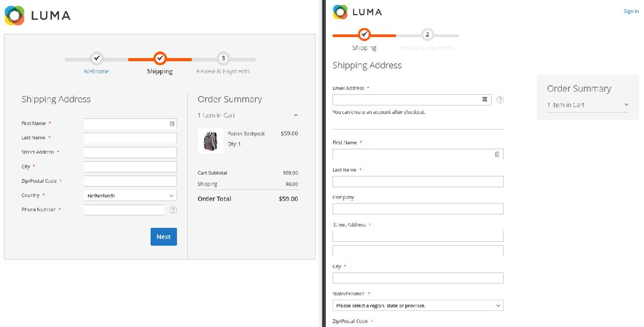Open the State/Province region selector
Viewport: 644px width, 327px height.
(x=418, y=304)
